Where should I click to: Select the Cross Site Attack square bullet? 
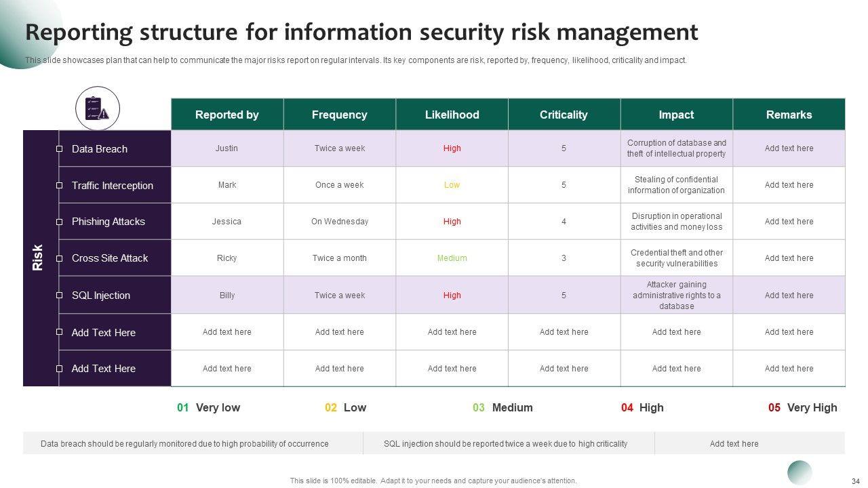(x=59, y=258)
